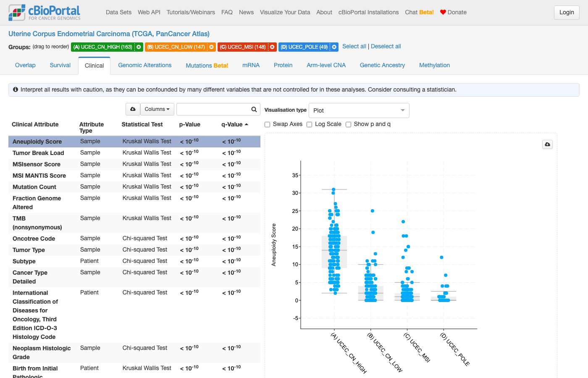Click the info icon in the caution banner
Screen dimensions: 588x378
coord(16,89)
